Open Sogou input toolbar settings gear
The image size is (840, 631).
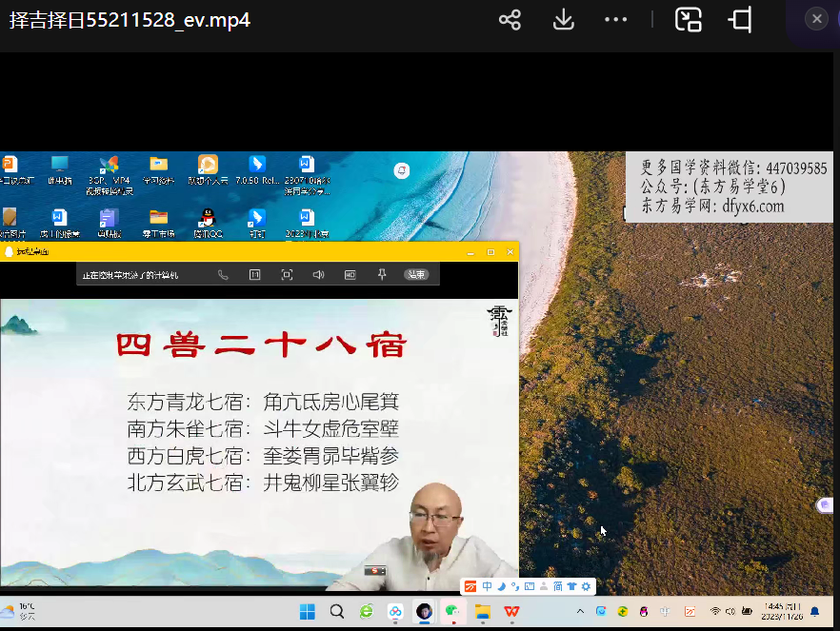[x=587, y=586]
